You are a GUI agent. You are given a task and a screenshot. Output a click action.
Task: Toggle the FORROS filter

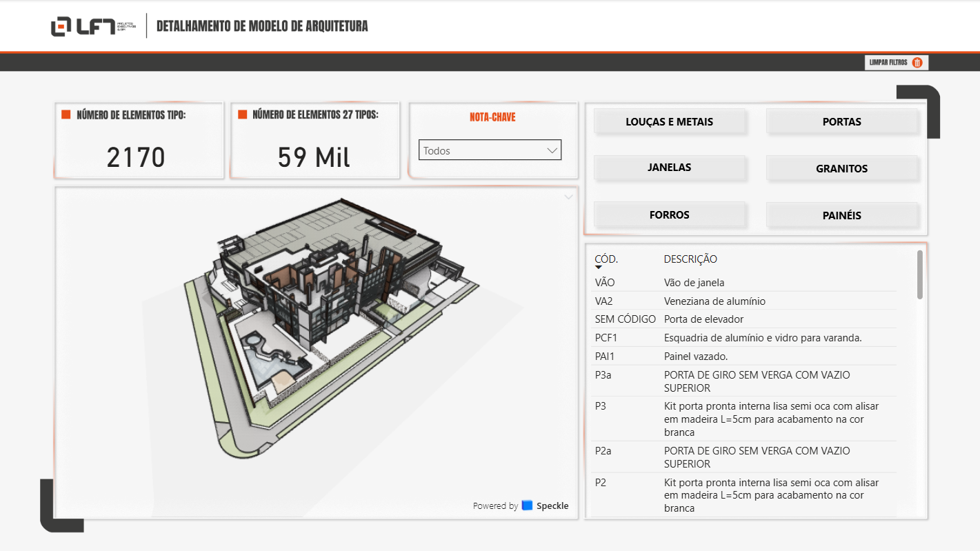click(x=670, y=214)
